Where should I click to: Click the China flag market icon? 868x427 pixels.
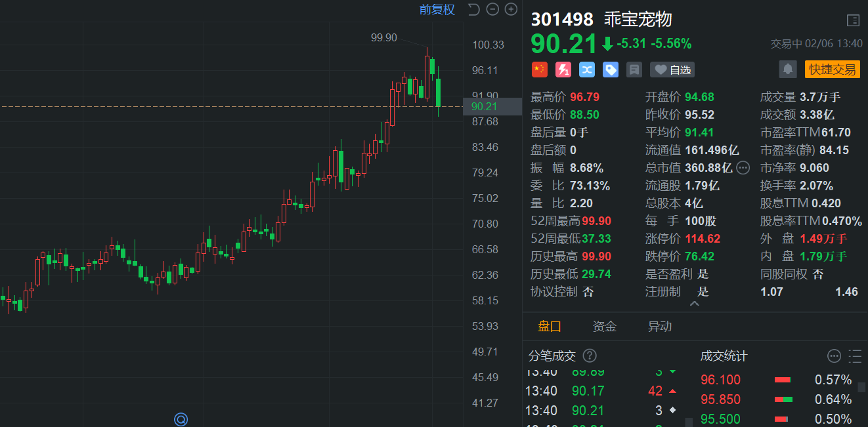coord(539,70)
